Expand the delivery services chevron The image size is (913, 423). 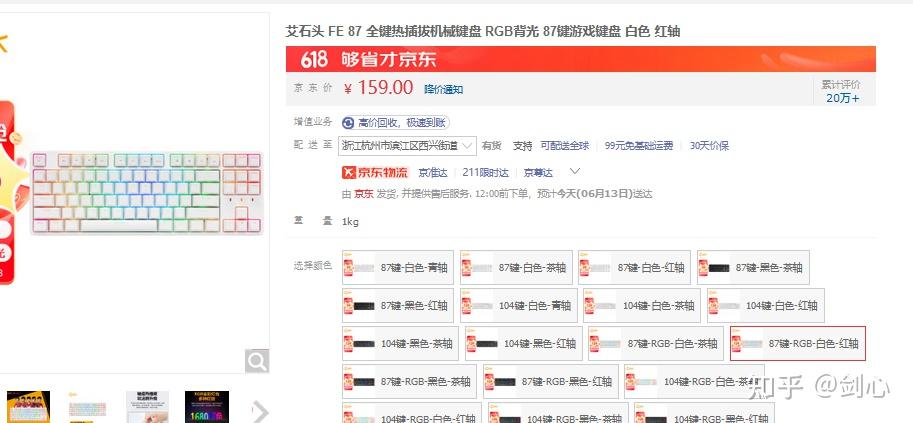575,171
